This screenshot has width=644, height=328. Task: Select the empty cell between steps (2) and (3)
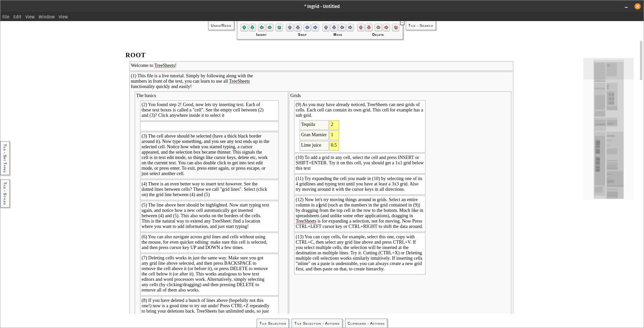(209, 126)
